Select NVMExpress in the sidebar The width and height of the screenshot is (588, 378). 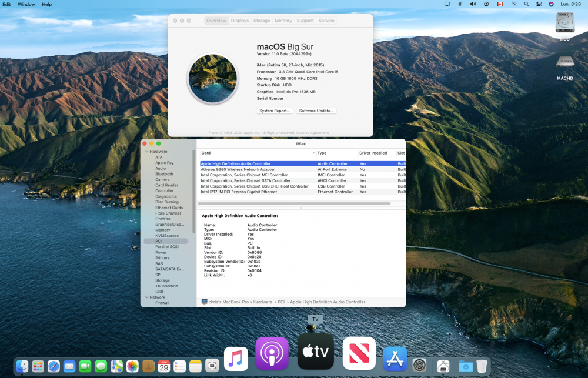click(167, 236)
